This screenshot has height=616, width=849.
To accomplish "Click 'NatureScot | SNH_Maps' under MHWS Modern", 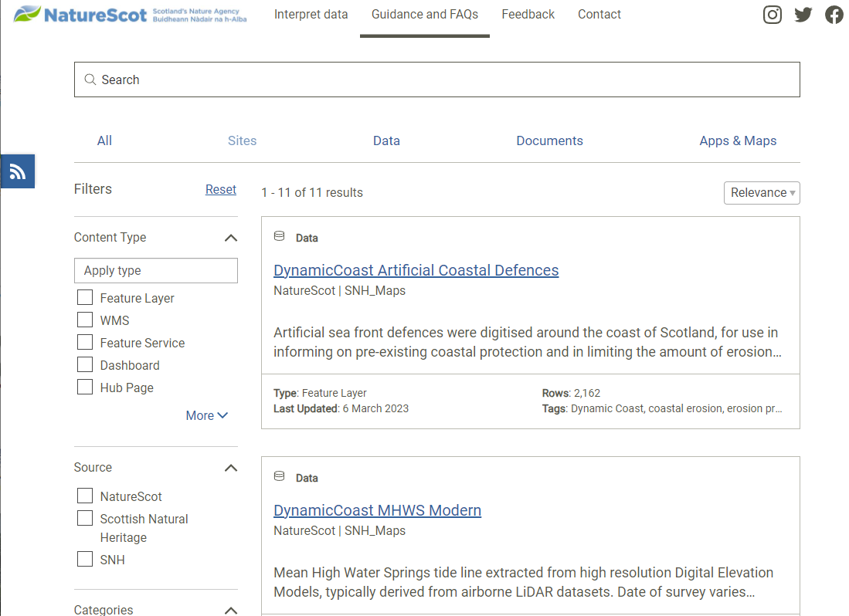I will (x=339, y=531).
